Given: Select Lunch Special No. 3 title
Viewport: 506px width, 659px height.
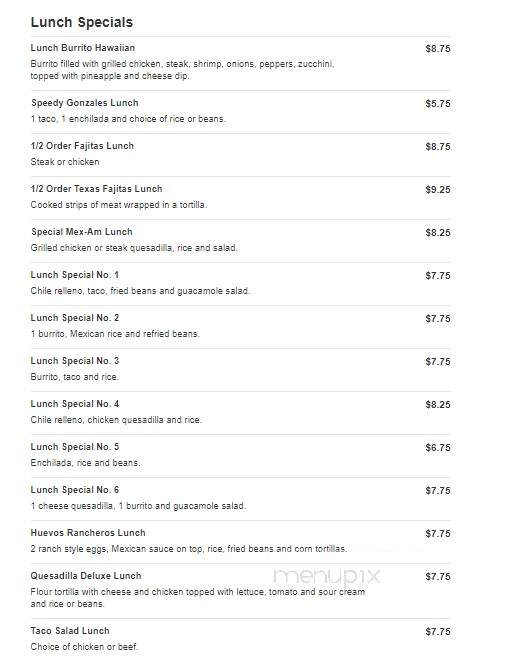Looking at the screenshot, I should pyautogui.click(x=74, y=361).
